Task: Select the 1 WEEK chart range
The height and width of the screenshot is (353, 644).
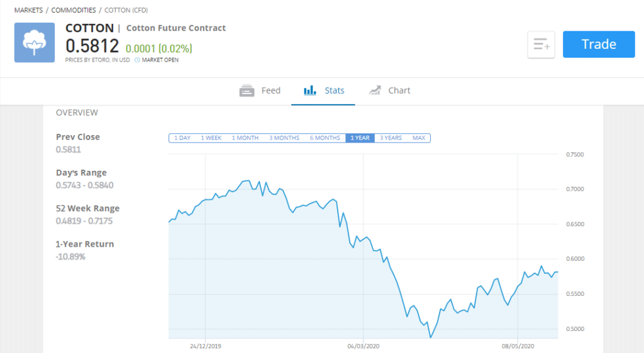Action: click(x=211, y=138)
